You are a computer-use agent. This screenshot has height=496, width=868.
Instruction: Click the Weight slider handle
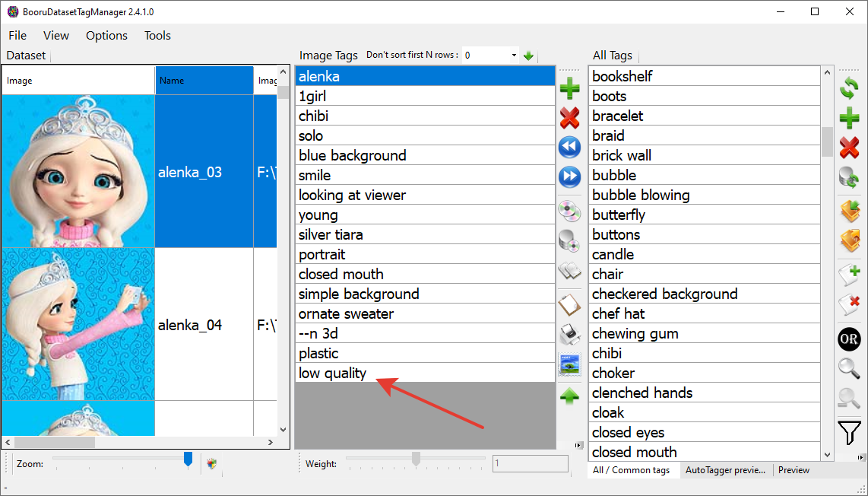point(416,459)
